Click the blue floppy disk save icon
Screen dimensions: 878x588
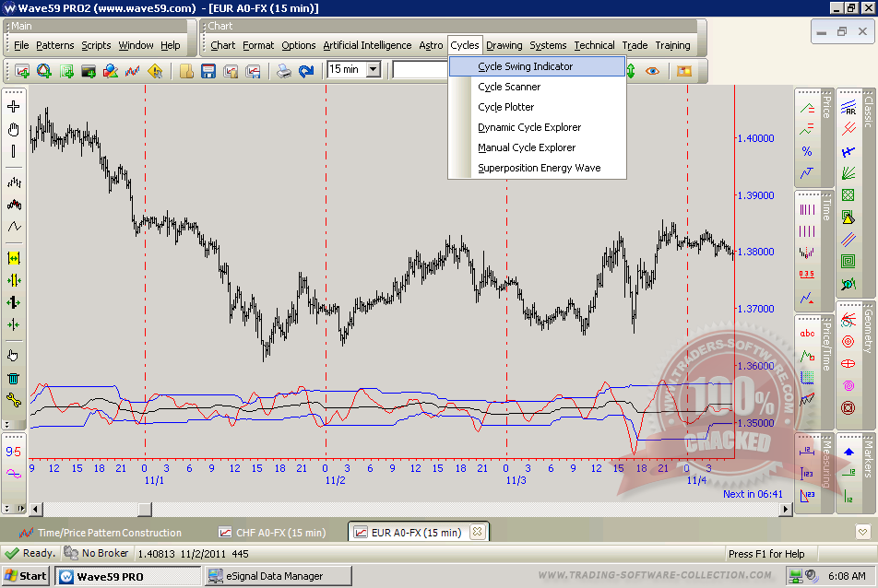(x=208, y=70)
